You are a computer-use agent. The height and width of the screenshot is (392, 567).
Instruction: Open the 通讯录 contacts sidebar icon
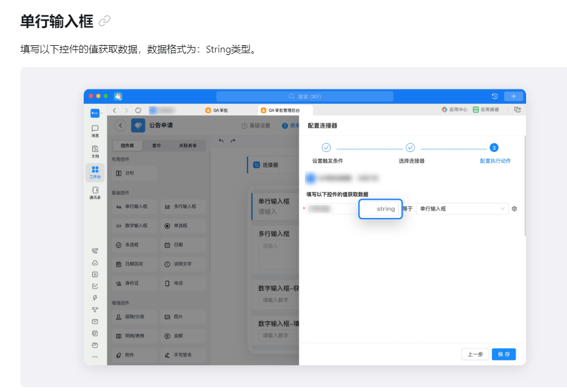tap(95, 193)
